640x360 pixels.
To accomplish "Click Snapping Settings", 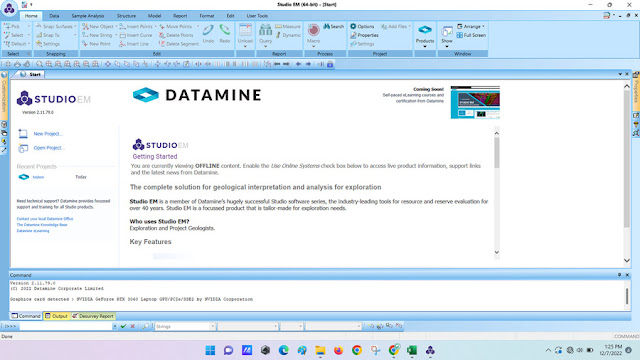I will [48, 44].
